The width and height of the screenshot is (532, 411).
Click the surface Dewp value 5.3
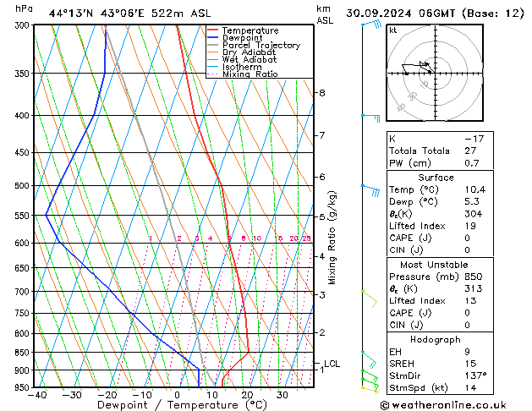click(x=472, y=202)
